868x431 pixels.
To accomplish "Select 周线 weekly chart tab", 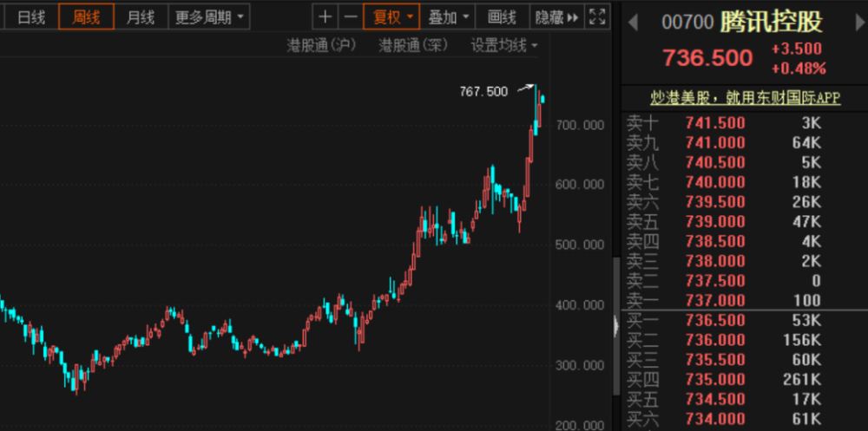I will 86,17.
